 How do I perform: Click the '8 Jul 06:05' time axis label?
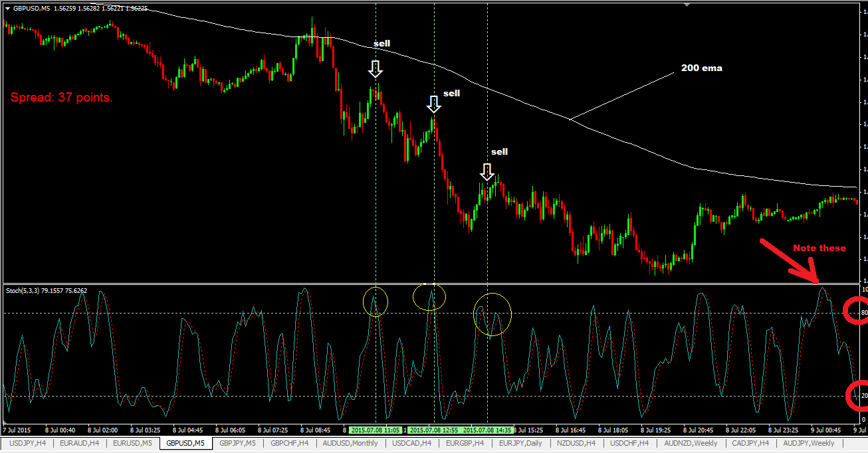[229, 430]
